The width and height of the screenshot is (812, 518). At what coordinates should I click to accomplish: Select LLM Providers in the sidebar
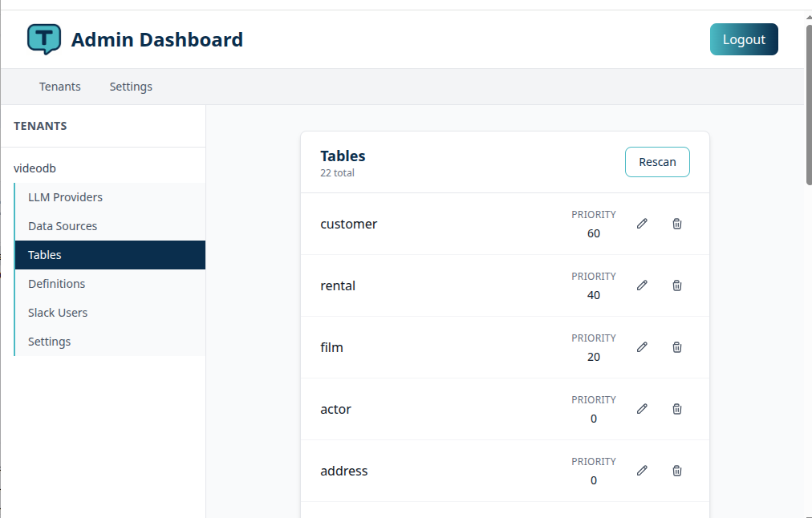click(x=65, y=196)
